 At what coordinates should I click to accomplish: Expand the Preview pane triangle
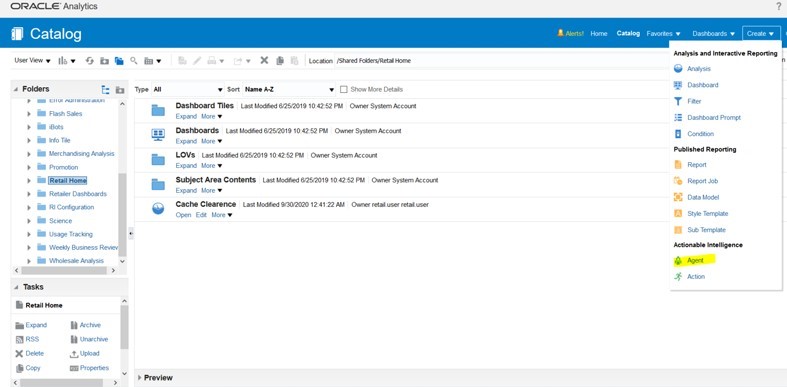point(140,377)
